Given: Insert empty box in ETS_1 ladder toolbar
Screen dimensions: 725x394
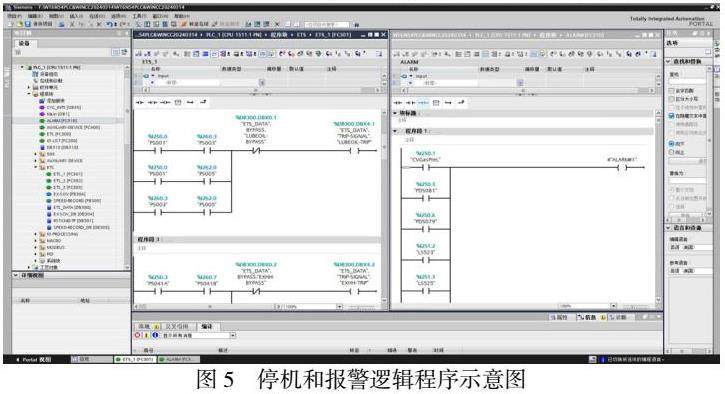Looking at the screenshot, I should tap(178, 103).
